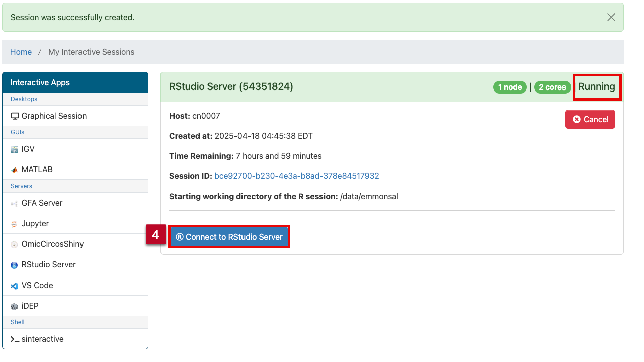Click the GFA Server icon
The image size is (644, 362).
pos(14,203)
